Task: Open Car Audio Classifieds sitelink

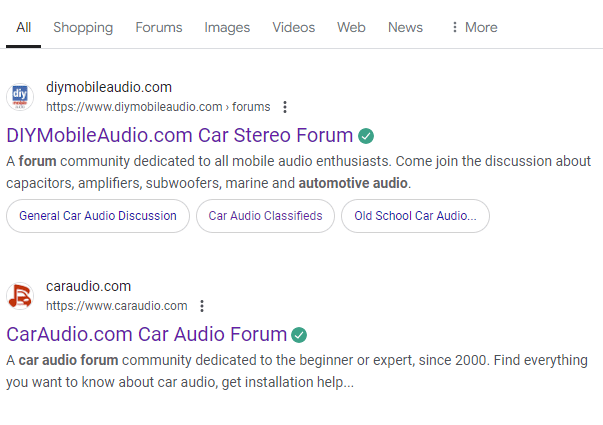Action: (x=265, y=216)
